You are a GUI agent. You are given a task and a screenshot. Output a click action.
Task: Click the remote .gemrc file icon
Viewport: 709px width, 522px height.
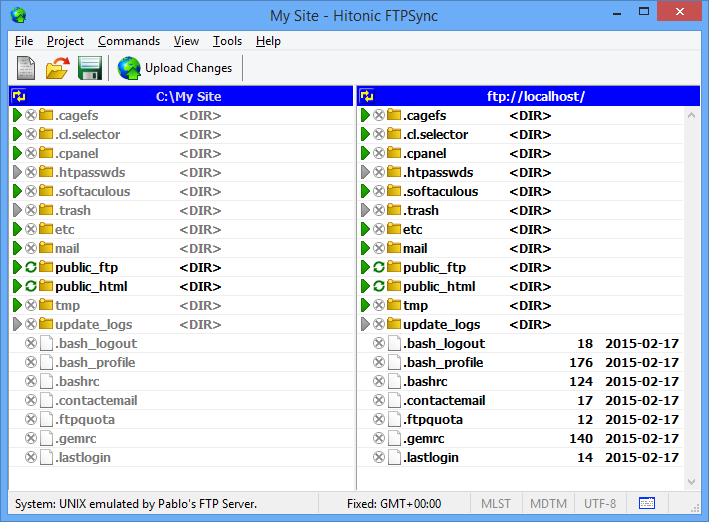(395, 438)
